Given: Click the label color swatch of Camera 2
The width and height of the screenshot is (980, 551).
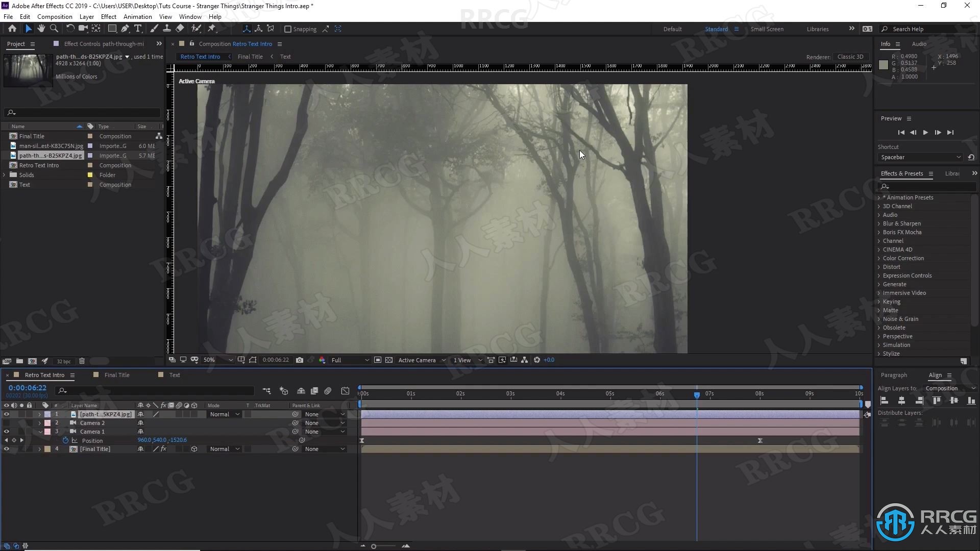Looking at the screenshot, I should tap(47, 423).
